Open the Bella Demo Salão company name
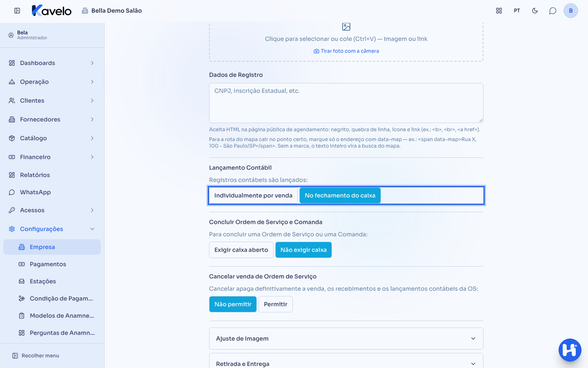 (x=116, y=11)
